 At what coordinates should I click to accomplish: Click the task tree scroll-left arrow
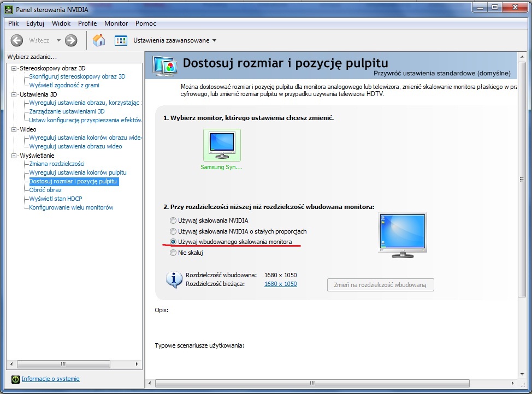click(x=11, y=364)
